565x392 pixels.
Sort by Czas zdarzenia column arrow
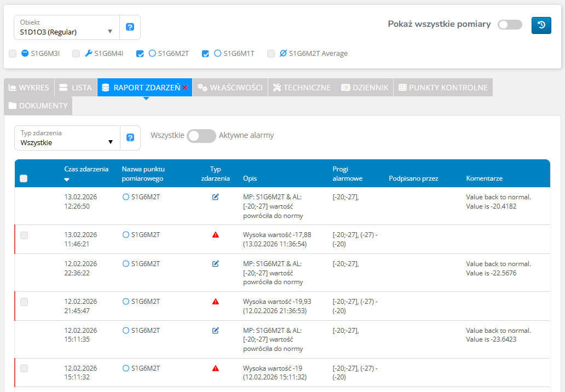(67, 180)
